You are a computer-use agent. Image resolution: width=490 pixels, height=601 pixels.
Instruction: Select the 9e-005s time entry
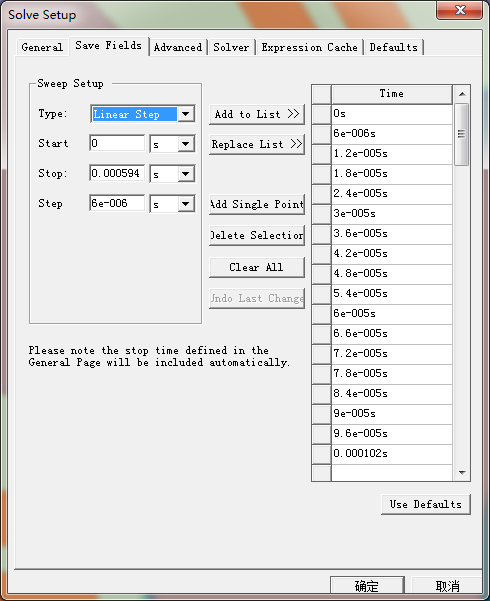tap(392, 414)
